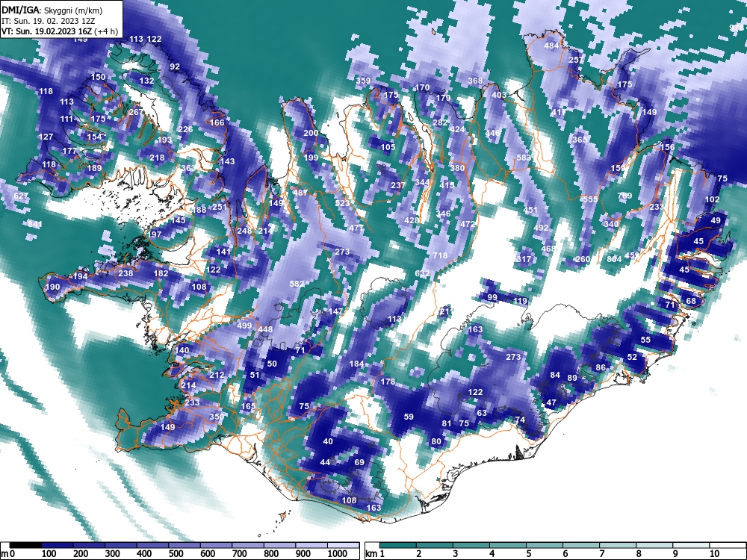The image size is (747, 560).
Task: Click visibility value 627 on the west coast
Action: click(21, 196)
